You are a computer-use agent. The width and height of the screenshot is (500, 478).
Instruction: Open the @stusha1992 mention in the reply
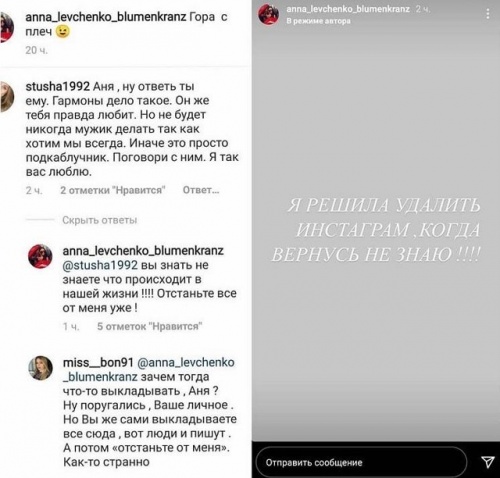[x=100, y=265]
